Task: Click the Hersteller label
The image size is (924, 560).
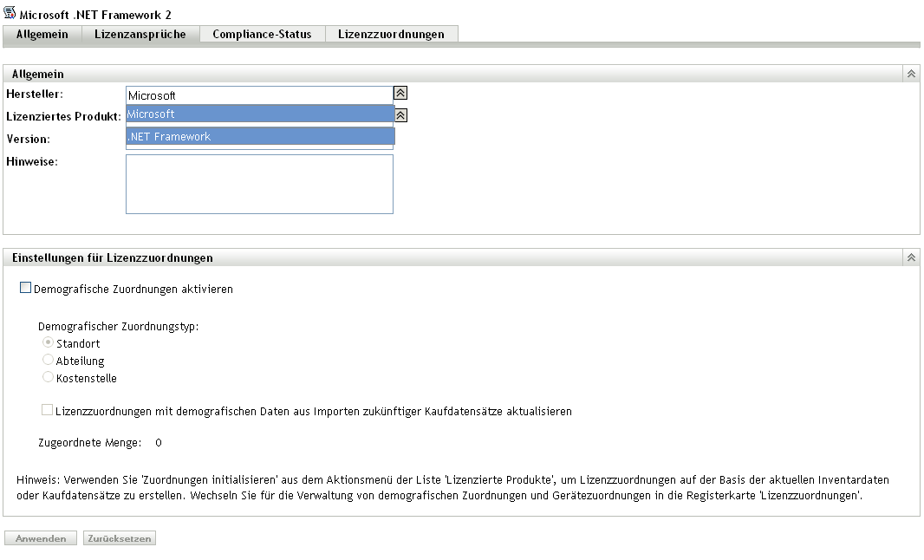Action: [x=35, y=94]
